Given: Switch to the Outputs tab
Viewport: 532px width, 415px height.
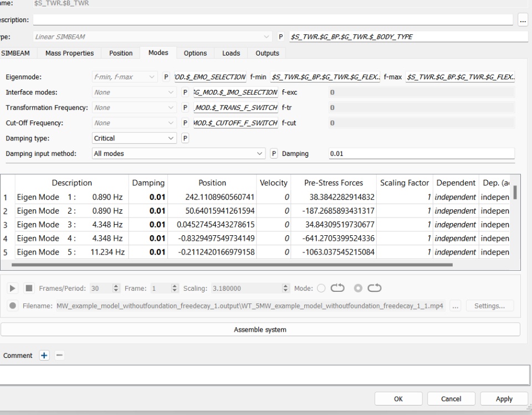Looking at the screenshot, I should pyautogui.click(x=267, y=53).
